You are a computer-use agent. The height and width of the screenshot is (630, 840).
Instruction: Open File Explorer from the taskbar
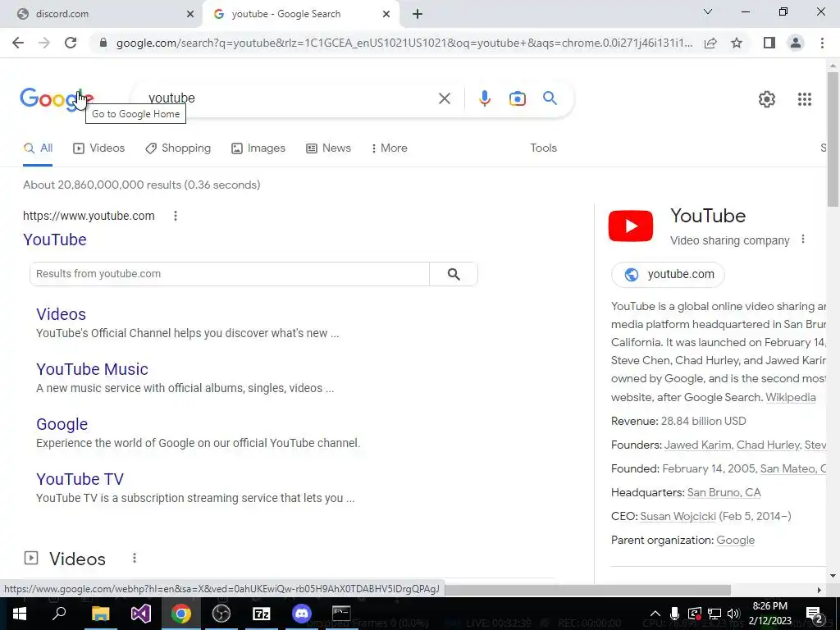coord(100,614)
